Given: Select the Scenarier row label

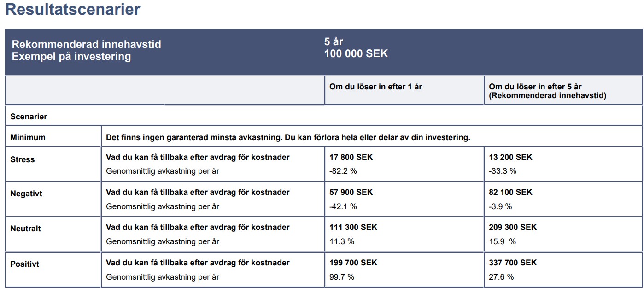Looking at the screenshot, I should pos(29,117).
